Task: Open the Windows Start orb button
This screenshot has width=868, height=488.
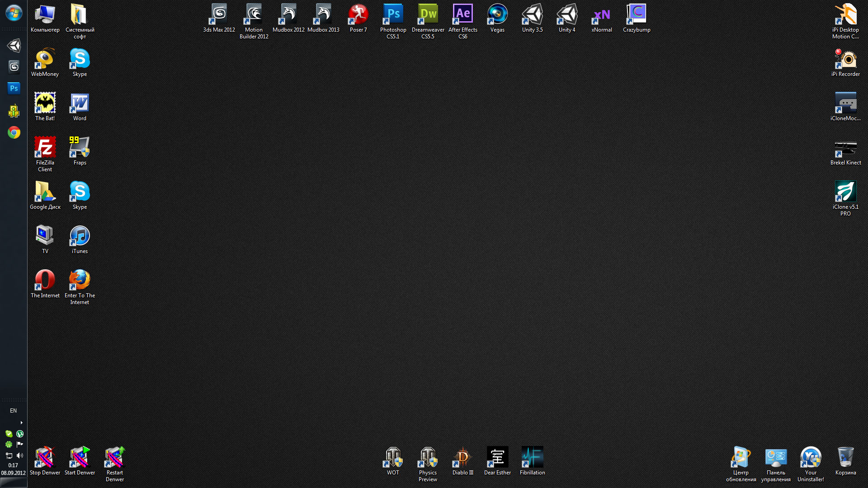Action: click(x=14, y=13)
